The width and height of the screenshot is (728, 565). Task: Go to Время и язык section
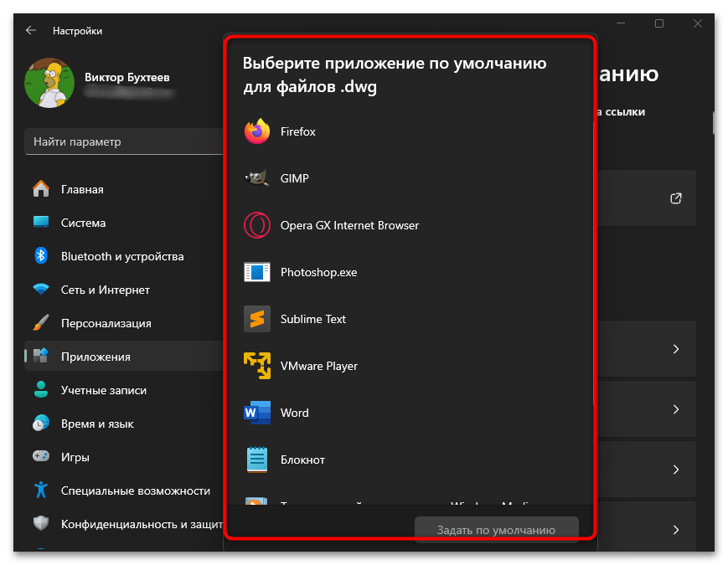124,423
